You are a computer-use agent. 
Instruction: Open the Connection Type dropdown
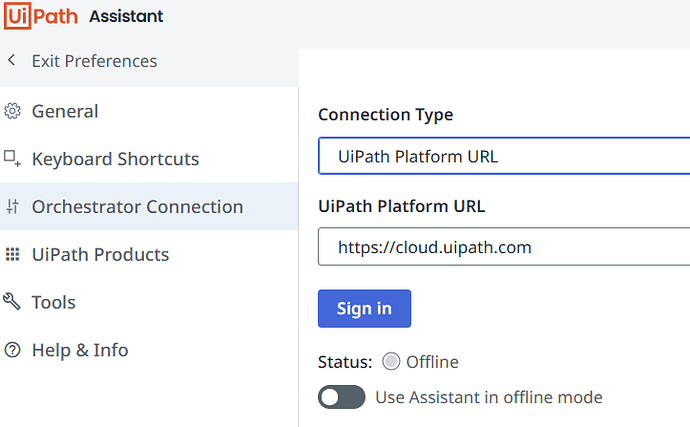tap(504, 156)
